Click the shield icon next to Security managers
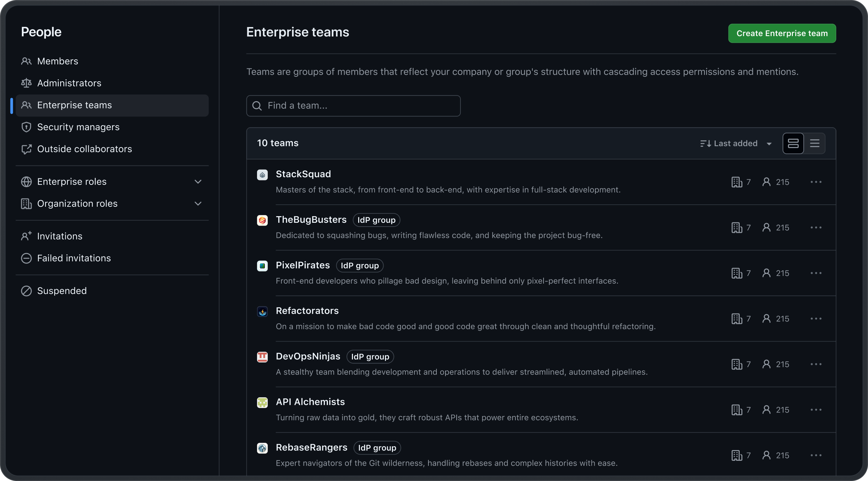868x481 pixels. click(27, 127)
